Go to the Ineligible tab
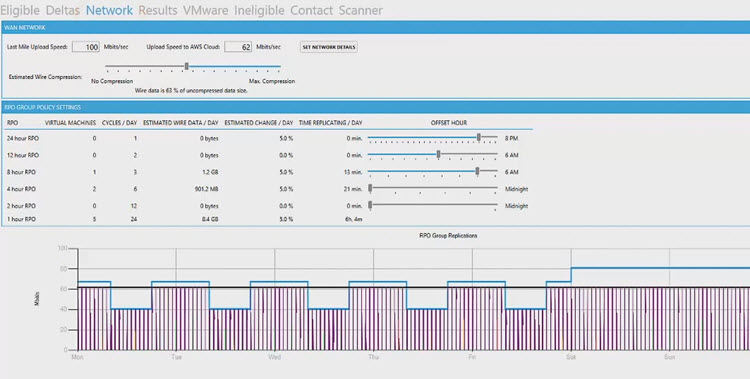Screen dimensions: 750x379 (259, 10)
